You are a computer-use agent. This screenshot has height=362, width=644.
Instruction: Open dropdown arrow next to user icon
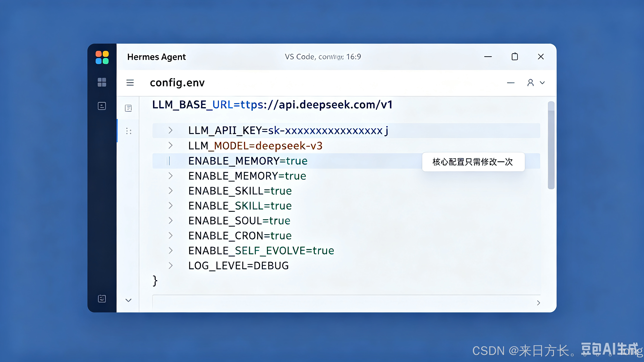point(542,83)
